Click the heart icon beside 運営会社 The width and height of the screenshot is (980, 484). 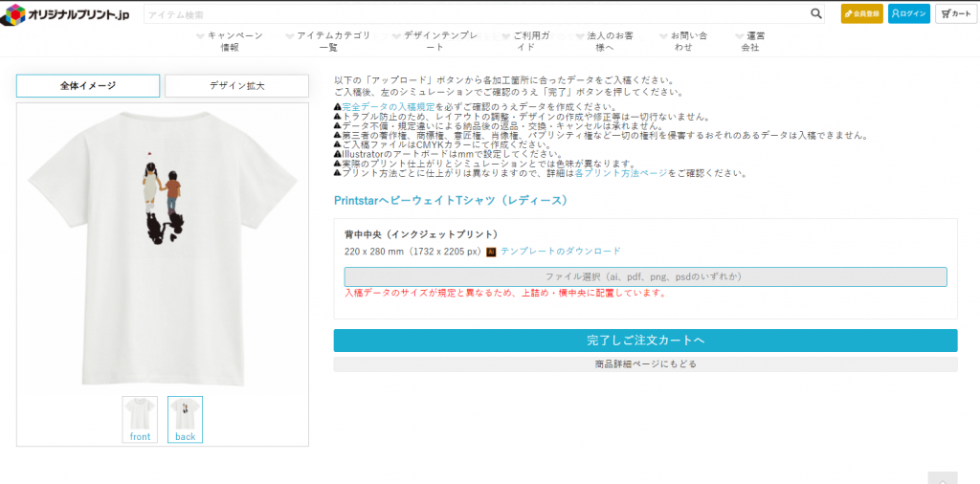click(x=740, y=36)
